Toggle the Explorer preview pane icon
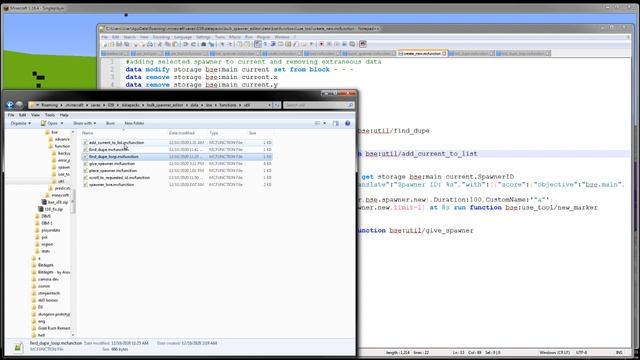The image size is (640, 360). point(336,123)
